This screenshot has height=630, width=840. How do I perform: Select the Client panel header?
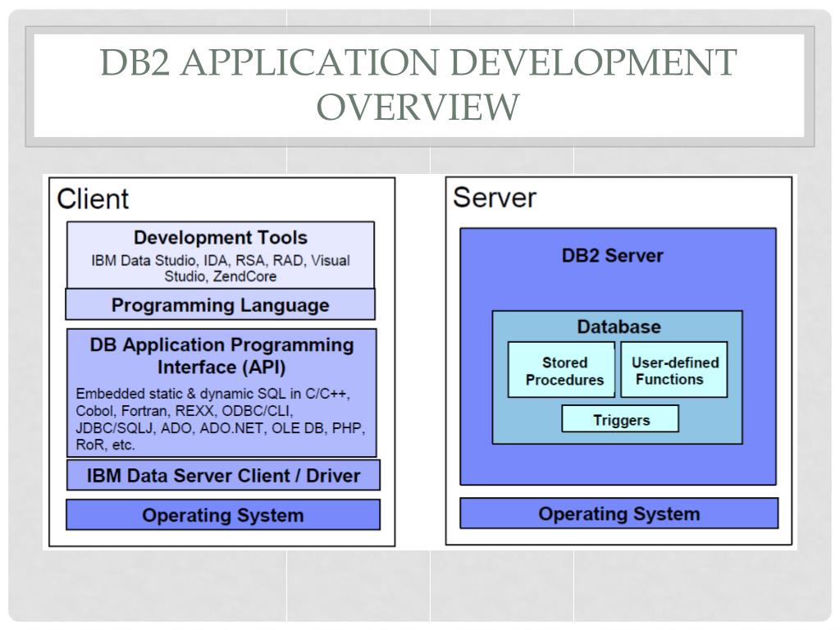pos(94,199)
